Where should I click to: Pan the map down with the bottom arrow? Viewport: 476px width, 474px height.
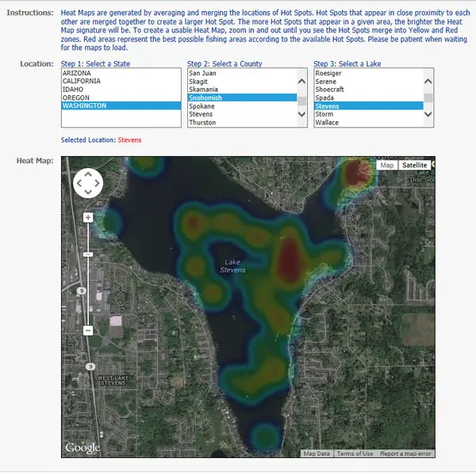(88, 192)
